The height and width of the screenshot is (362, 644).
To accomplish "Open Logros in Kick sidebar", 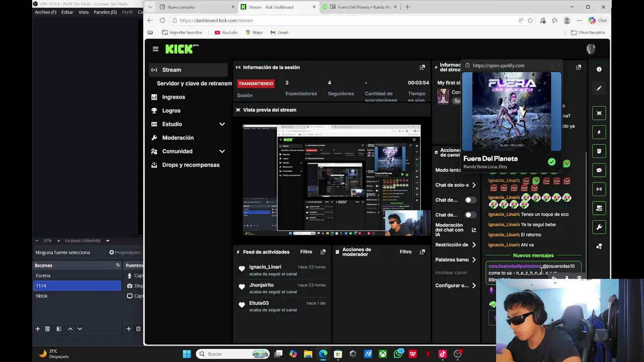I will pos(171,111).
